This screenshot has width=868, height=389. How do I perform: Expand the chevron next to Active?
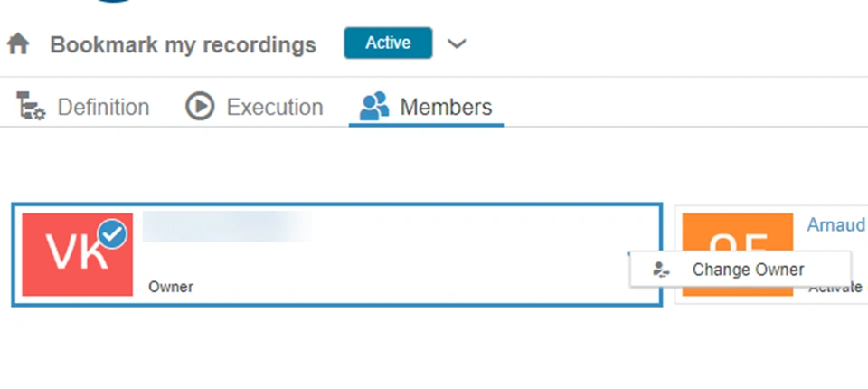(x=457, y=43)
